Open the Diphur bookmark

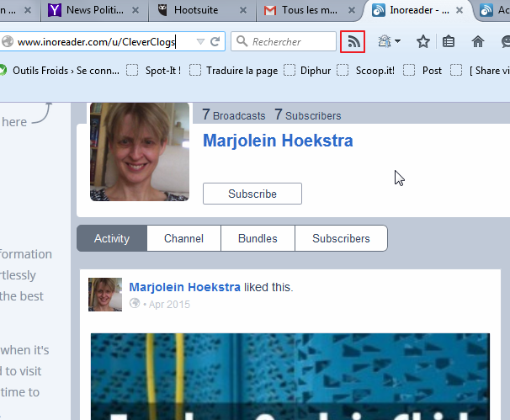point(307,70)
